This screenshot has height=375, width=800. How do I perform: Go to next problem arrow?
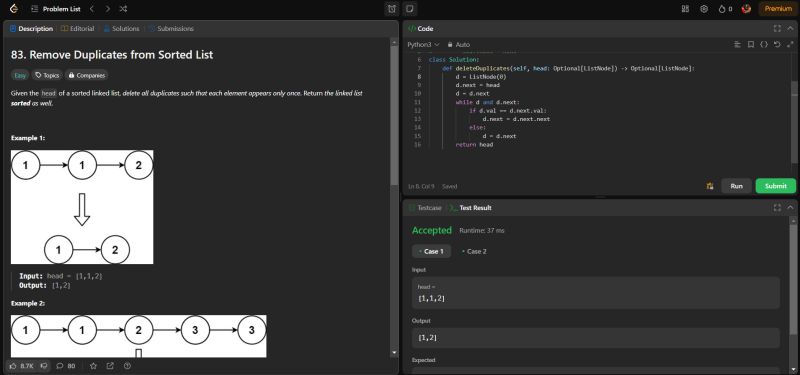click(107, 9)
